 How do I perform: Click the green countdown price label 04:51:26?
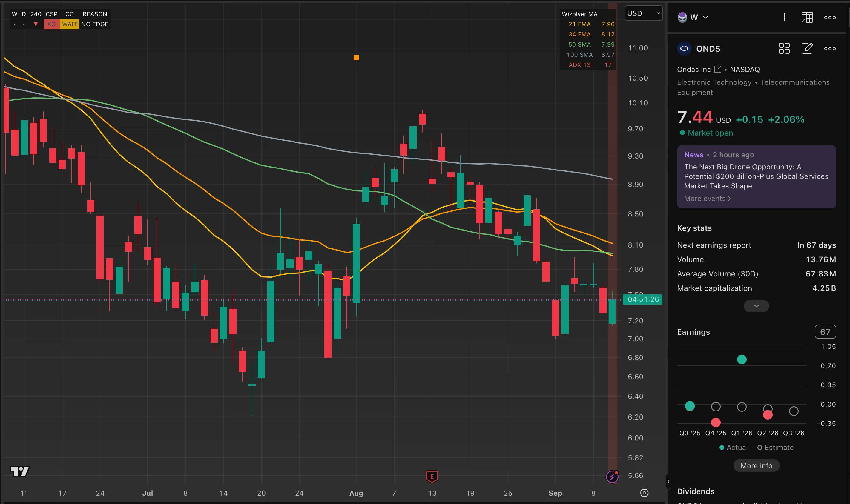643,299
